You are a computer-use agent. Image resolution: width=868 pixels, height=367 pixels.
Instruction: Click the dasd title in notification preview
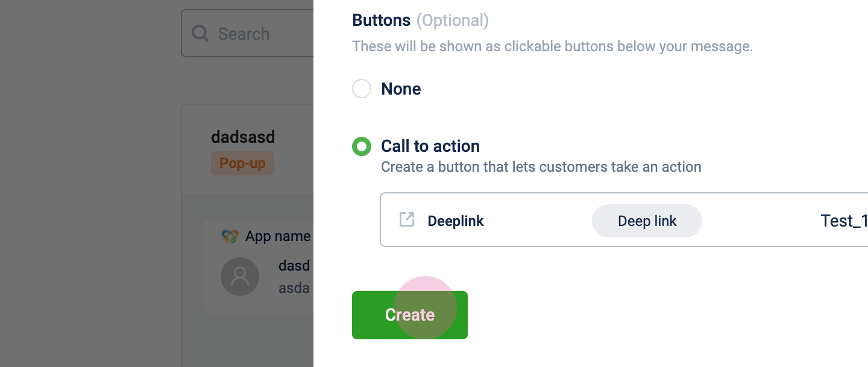point(294,265)
